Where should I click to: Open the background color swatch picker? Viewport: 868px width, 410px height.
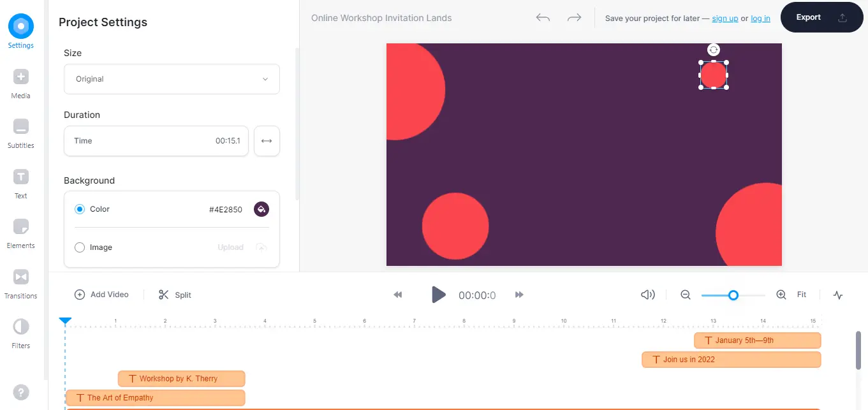261,209
